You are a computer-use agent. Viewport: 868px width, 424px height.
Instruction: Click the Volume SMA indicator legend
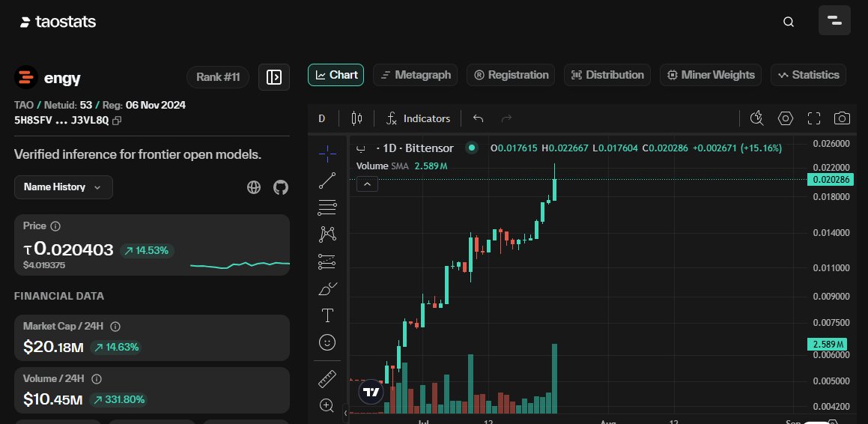coord(402,166)
